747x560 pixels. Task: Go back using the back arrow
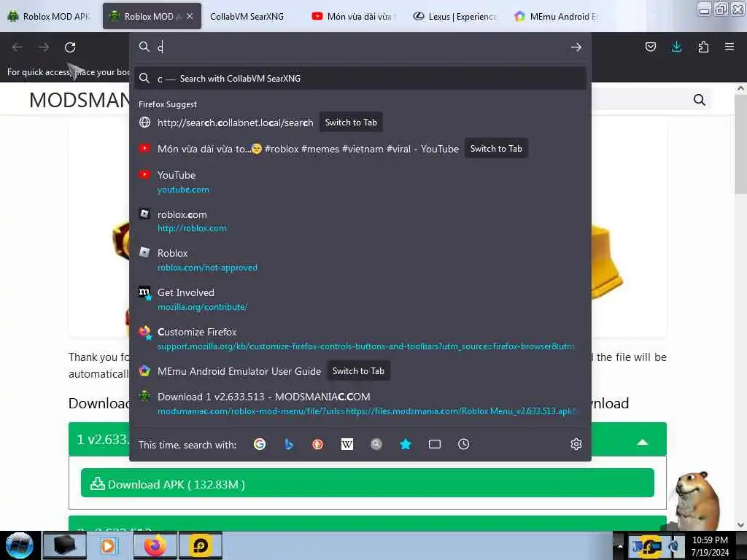tap(18, 47)
